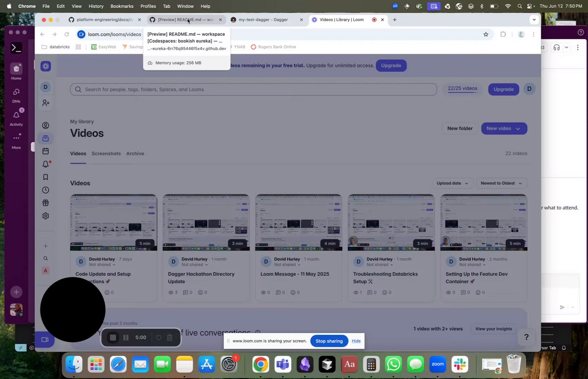Screen dimensions: 588x379
Task: Reload the page in Chrome
Action: pos(67,34)
